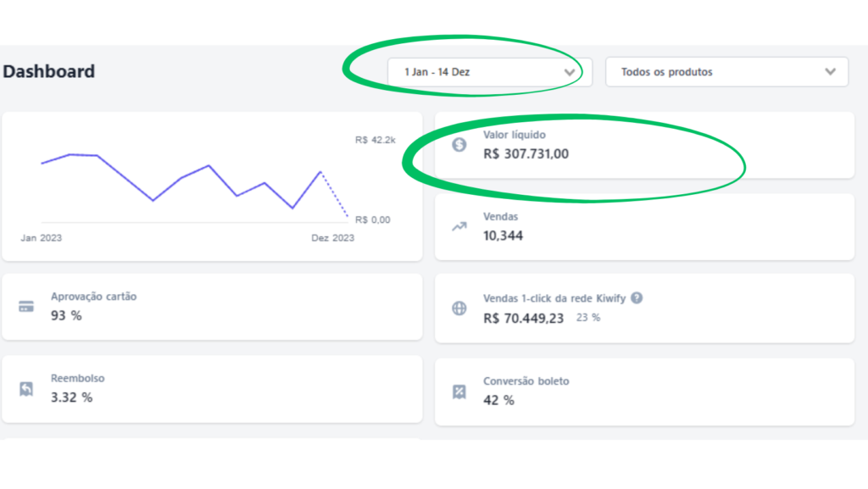Click the R$ 42.2k chart maximum label
The height and width of the screenshot is (489, 868).
[375, 140]
